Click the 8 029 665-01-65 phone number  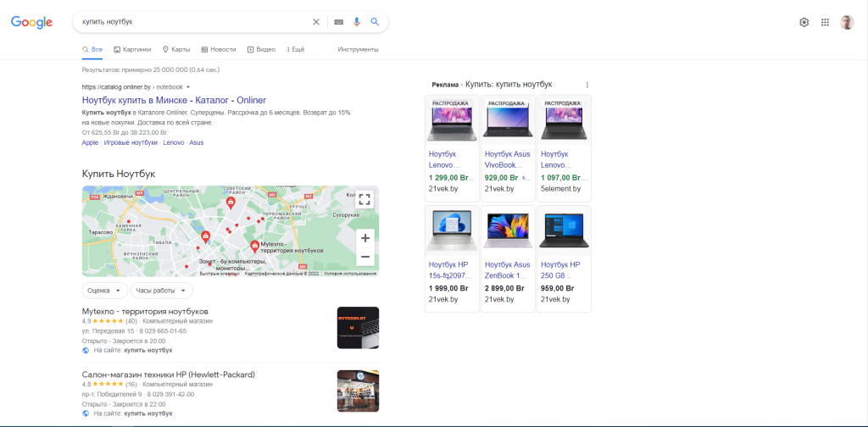(x=161, y=331)
